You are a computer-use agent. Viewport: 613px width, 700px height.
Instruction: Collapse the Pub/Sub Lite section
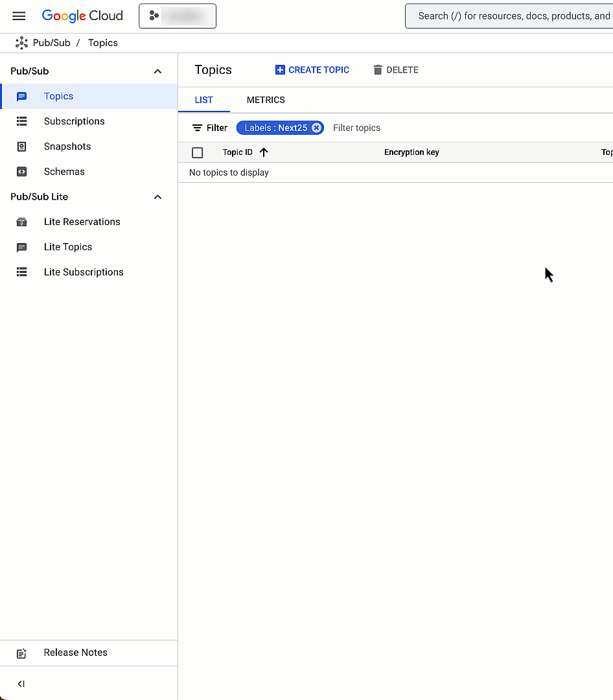pos(157,197)
